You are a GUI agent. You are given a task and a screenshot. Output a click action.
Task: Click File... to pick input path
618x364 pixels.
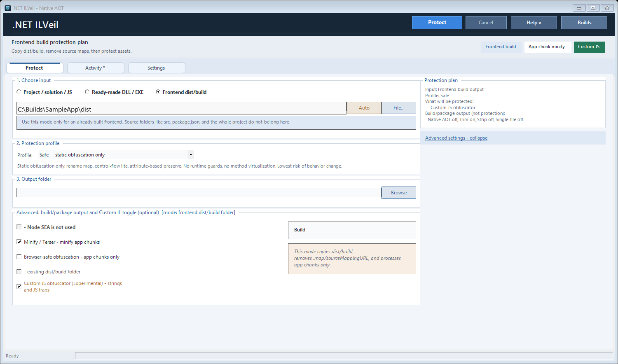399,108
